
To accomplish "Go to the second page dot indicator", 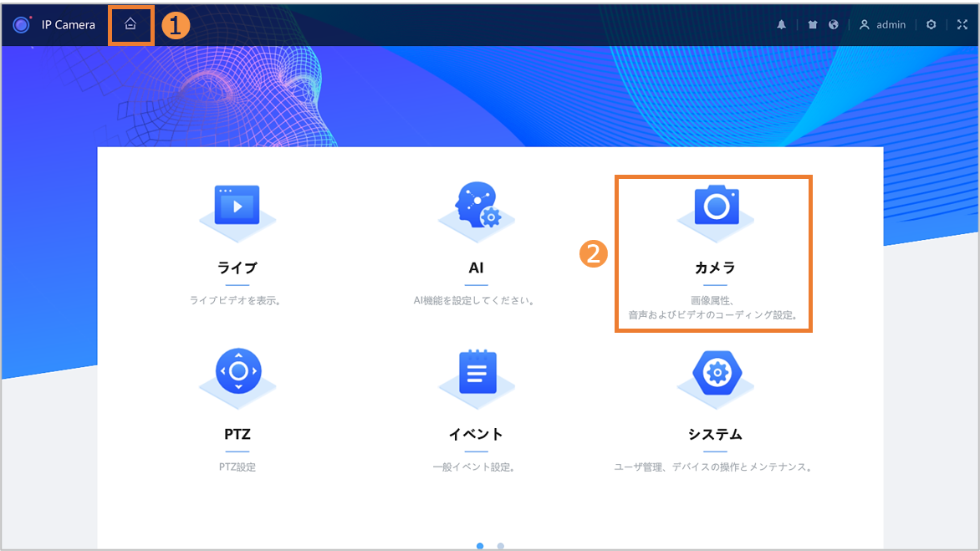I will (x=501, y=546).
